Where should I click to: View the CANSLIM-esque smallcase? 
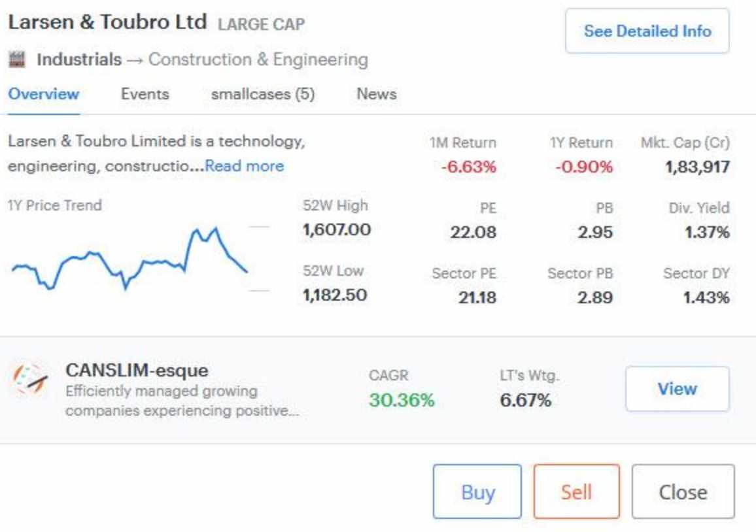pos(677,389)
